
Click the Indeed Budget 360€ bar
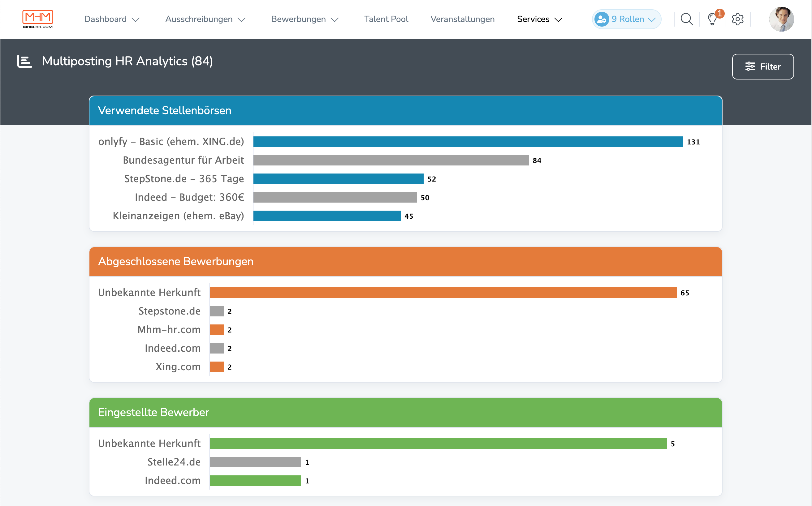tap(335, 197)
